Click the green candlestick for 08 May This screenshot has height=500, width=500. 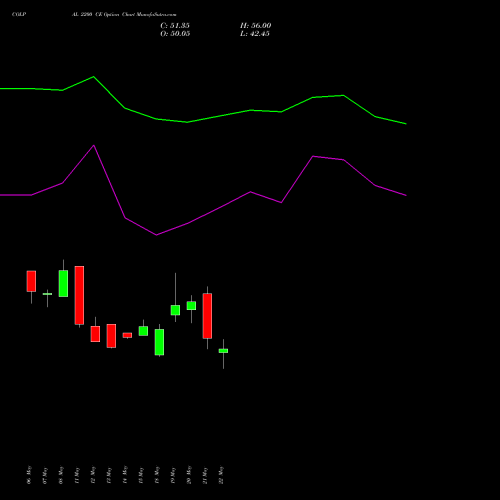pos(63,283)
